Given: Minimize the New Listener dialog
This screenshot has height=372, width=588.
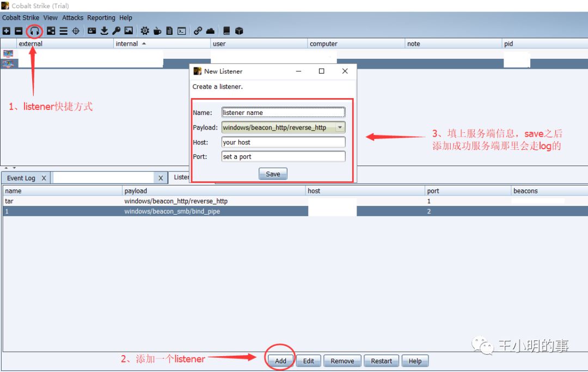Looking at the screenshot, I should coord(298,71).
